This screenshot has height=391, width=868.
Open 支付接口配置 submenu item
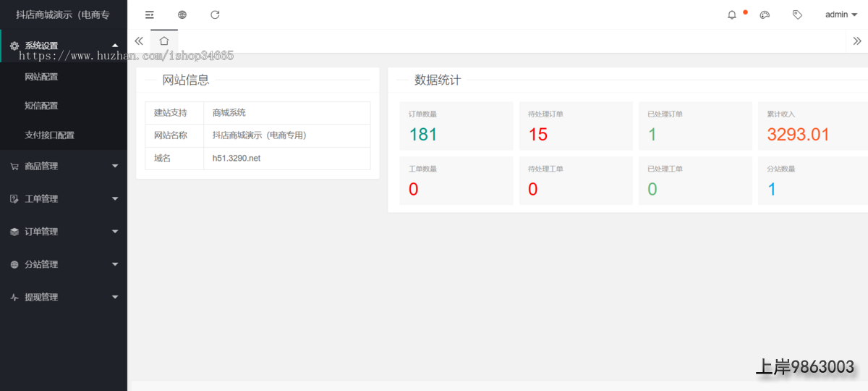pyautogui.click(x=49, y=135)
